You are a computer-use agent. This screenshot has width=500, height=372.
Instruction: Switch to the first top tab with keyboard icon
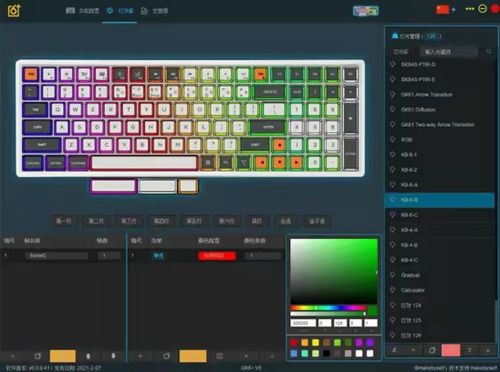point(82,11)
